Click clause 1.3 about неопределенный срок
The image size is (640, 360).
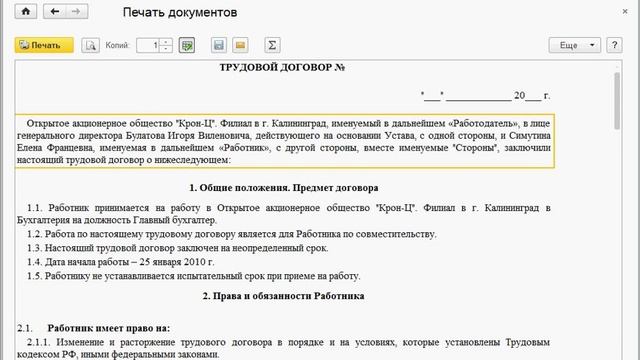tap(178, 248)
